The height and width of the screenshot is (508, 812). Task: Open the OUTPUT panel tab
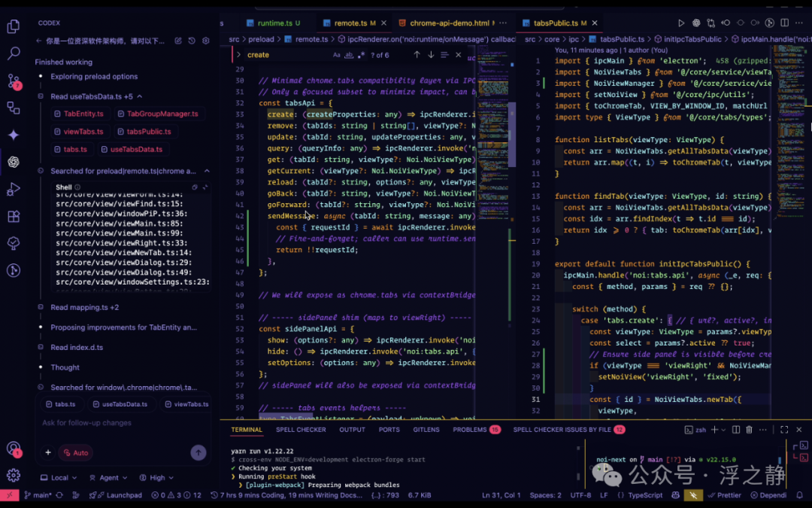click(x=352, y=429)
